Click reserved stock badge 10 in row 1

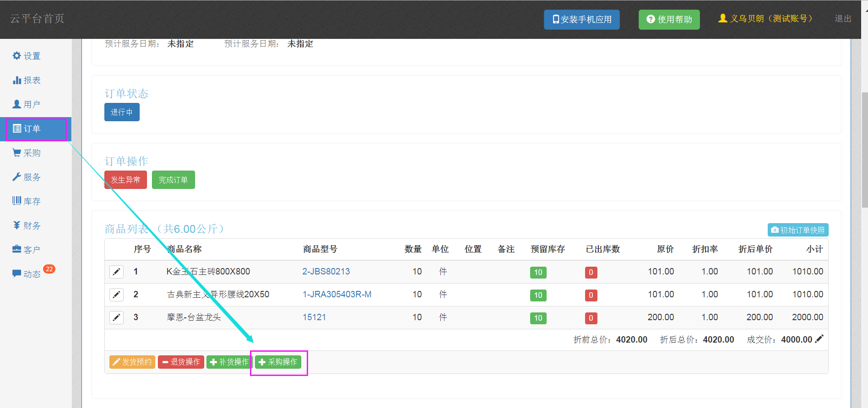pos(538,273)
